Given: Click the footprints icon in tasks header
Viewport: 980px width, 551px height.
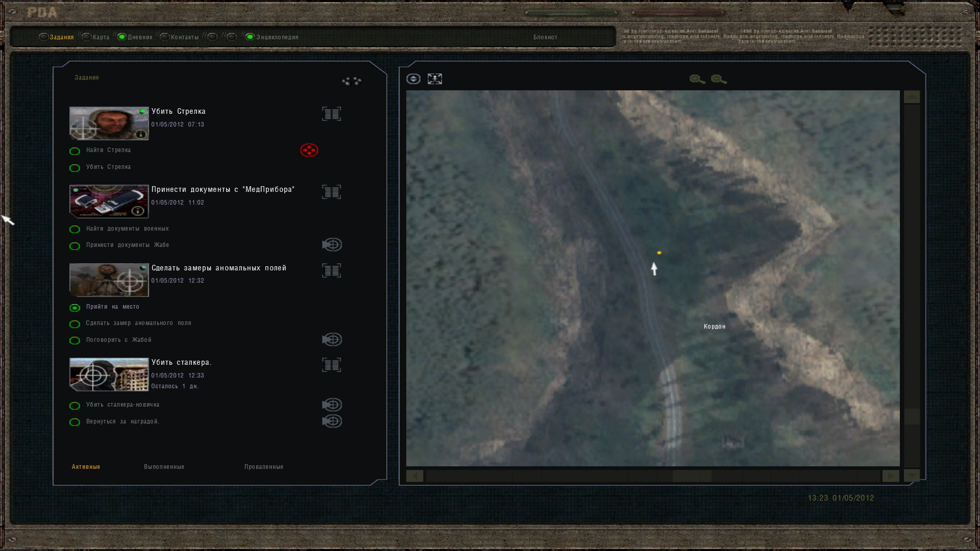Looking at the screenshot, I should coord(352,81).
